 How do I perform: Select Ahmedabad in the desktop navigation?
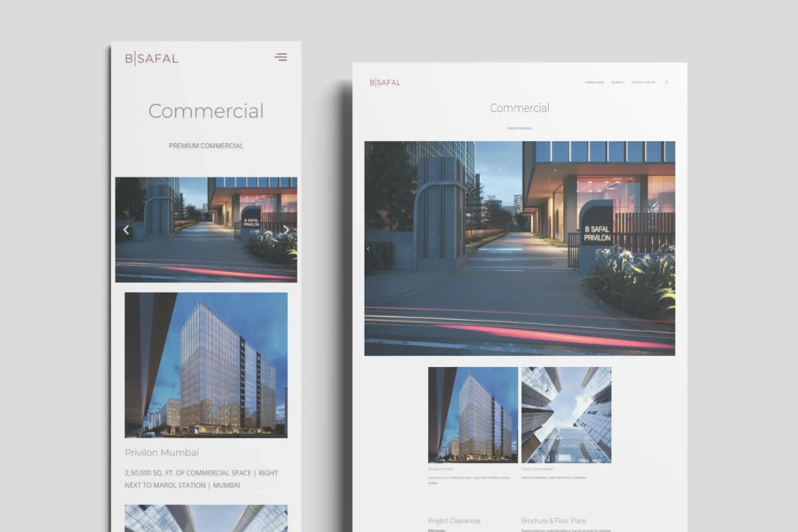(595, 82)
